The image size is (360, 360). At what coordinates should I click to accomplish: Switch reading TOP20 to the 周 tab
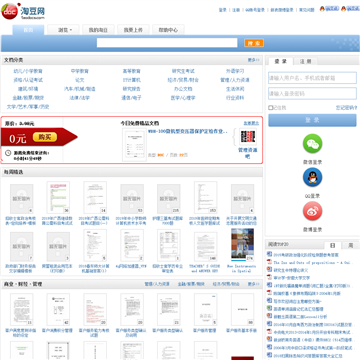pyautogui.click(x=351, y=245)
